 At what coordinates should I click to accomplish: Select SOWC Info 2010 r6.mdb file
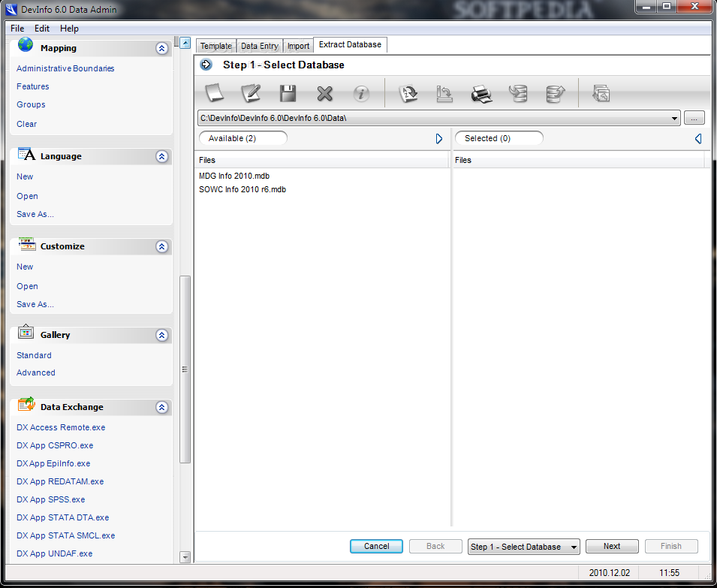[243, 189]
